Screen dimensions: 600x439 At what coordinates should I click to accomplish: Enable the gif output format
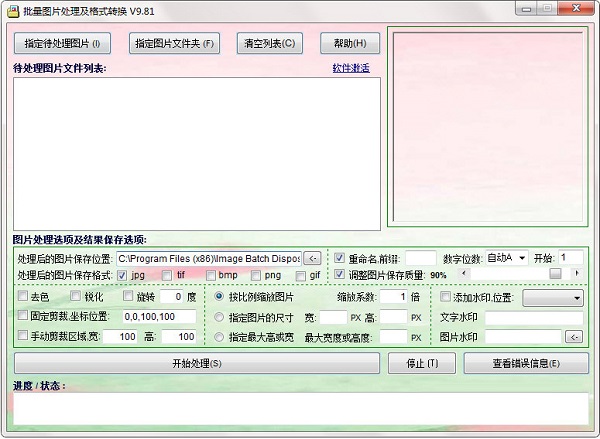tap(301, 276)
